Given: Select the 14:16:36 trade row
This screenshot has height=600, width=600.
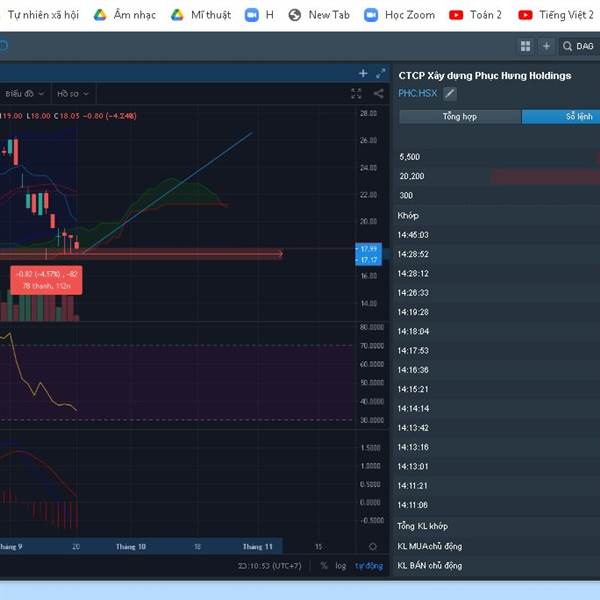Looking at the screenshot, I should [497, 370].
